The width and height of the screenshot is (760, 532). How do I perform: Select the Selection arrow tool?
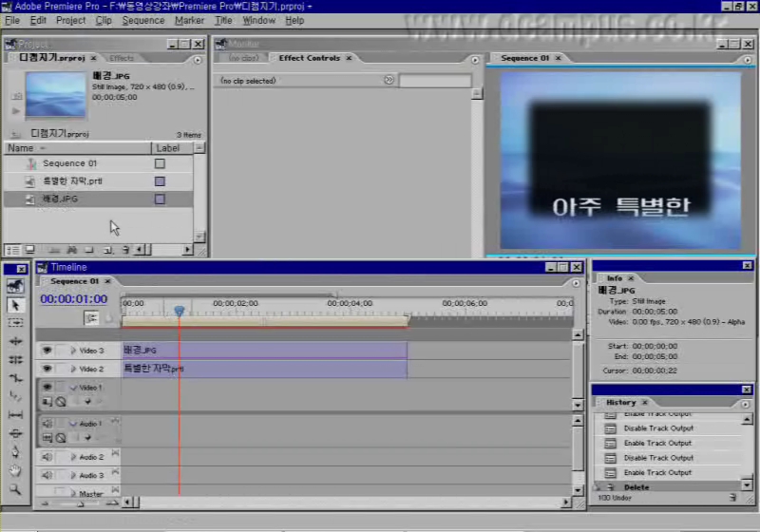coord(15,305)
